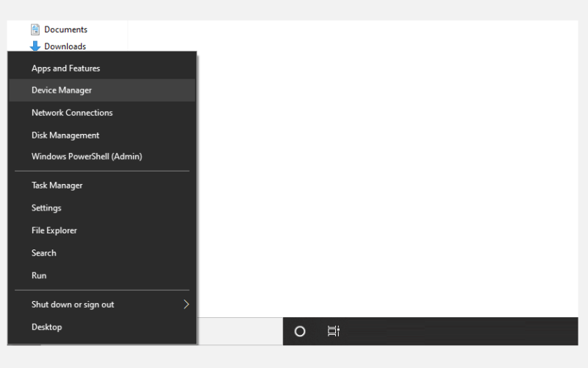588x368 pixels.
Task: Click the blue Downloads arrow icon
Action: 35,46
